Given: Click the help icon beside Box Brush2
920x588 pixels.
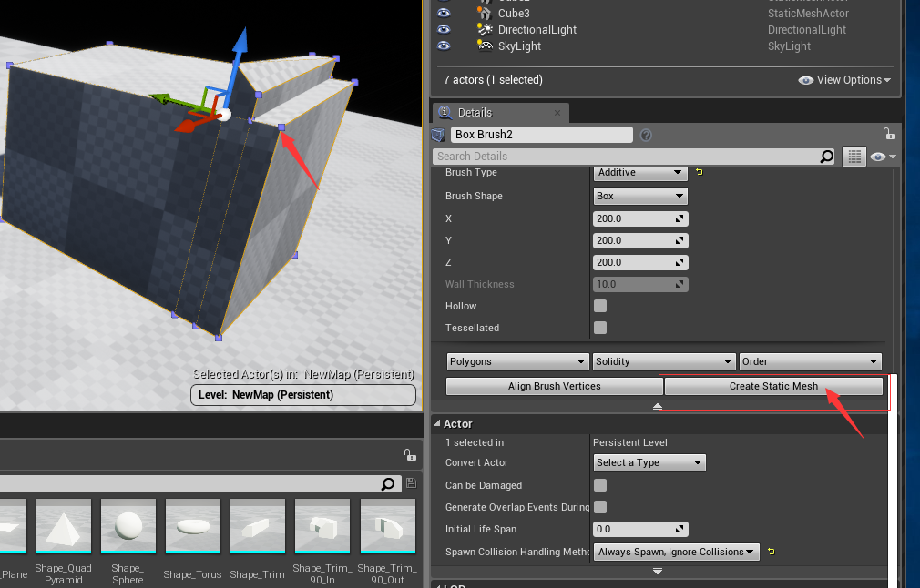Looking at the screenshot, I should click(646, 135).
